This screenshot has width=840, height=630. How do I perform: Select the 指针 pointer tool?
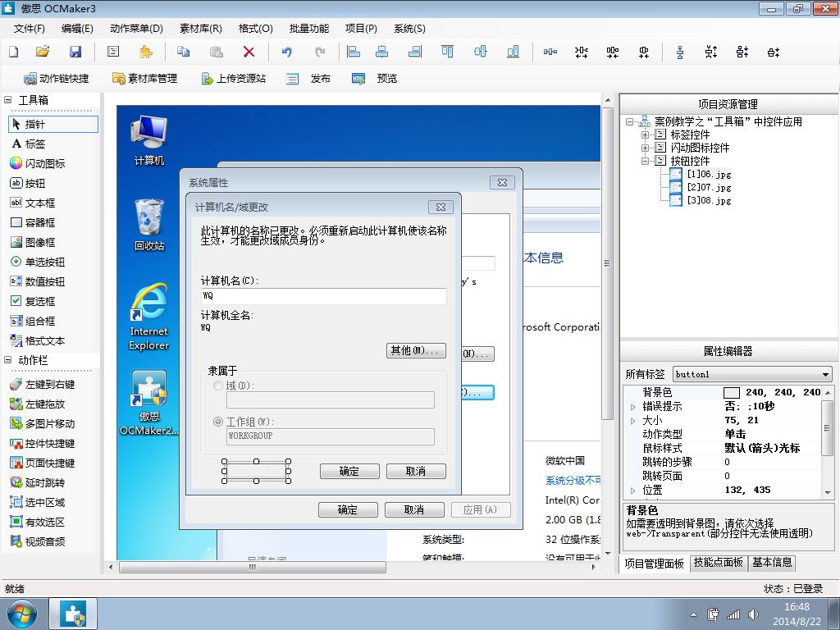coord(53,125)
